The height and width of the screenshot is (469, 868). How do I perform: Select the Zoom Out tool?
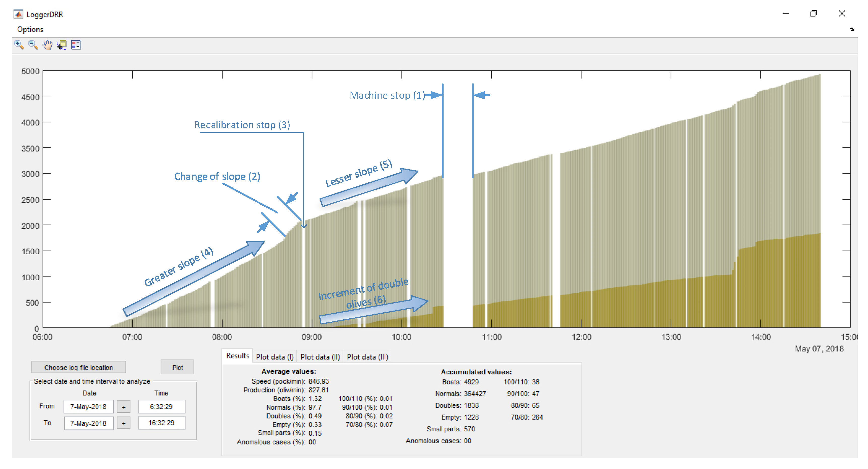pos(33,45)
